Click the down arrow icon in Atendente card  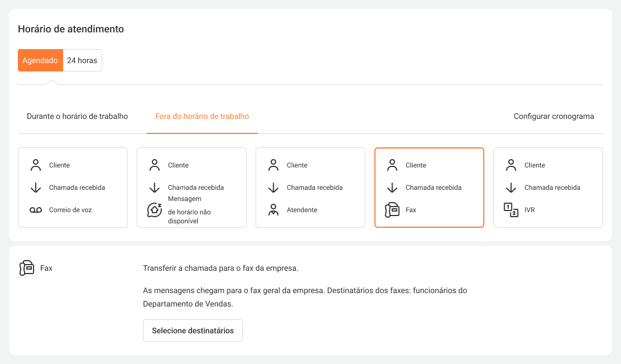273,188
